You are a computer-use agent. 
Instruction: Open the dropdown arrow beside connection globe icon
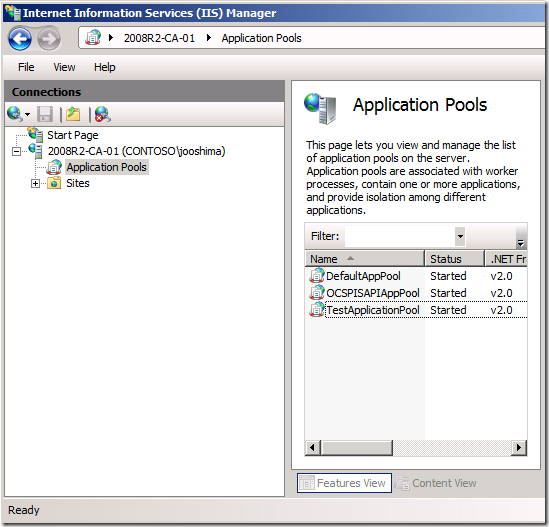click(x=28, y=114)
